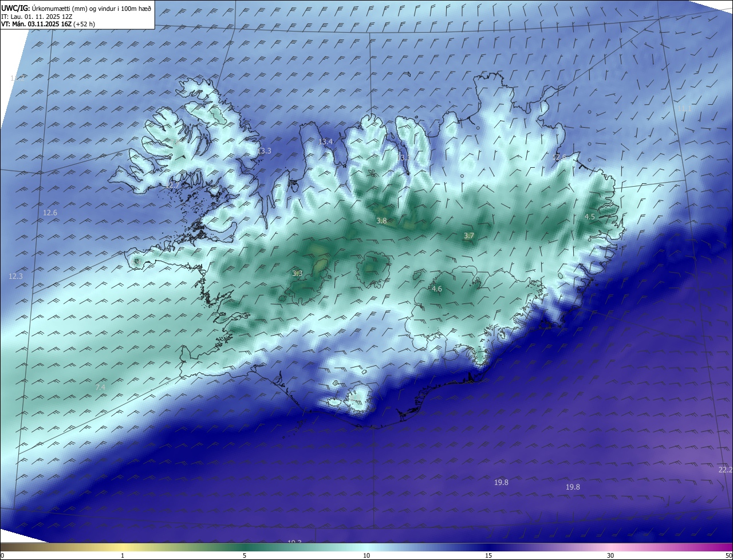Click the color scale at label 15

tap(488, 555)
